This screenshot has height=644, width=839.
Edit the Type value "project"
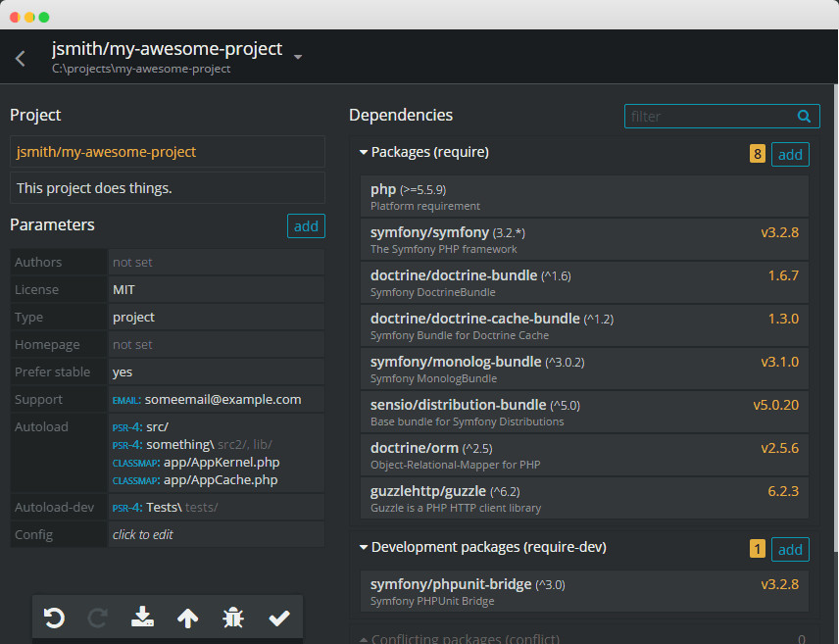point(217,318)
